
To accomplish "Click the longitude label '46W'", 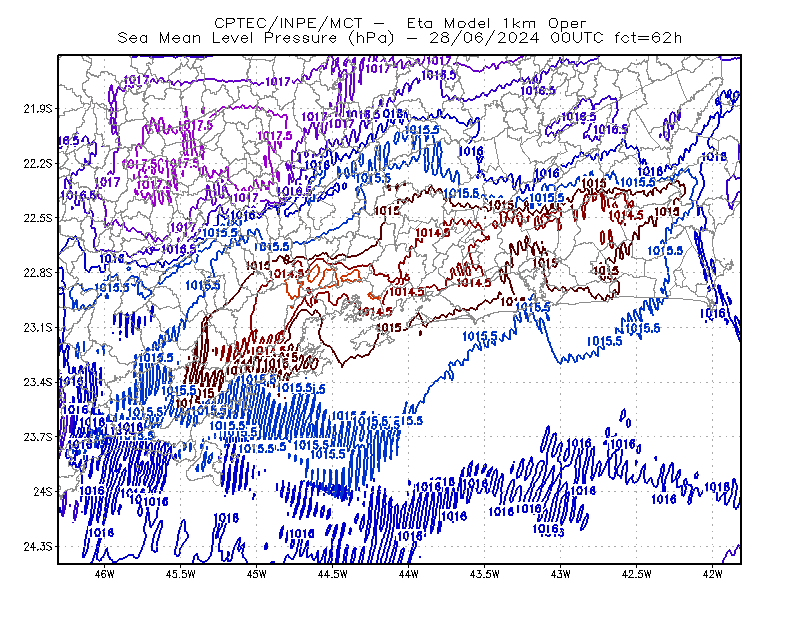I will 105,574.
